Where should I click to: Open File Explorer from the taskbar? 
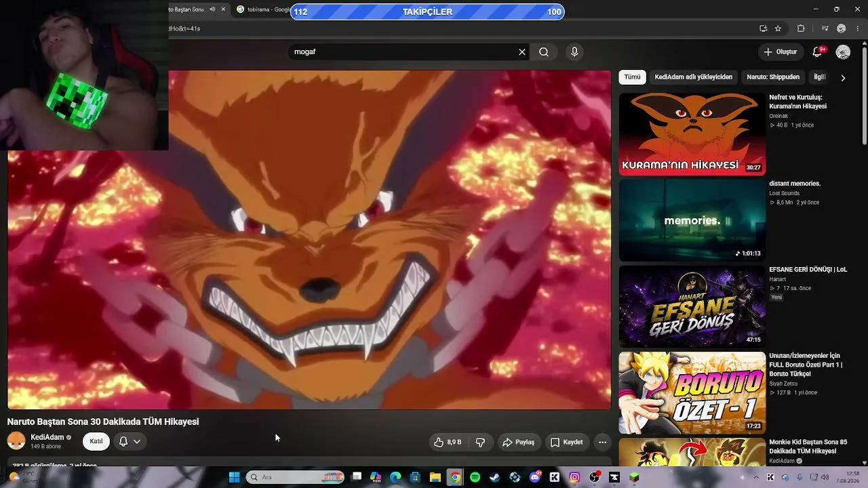point(435,477)
